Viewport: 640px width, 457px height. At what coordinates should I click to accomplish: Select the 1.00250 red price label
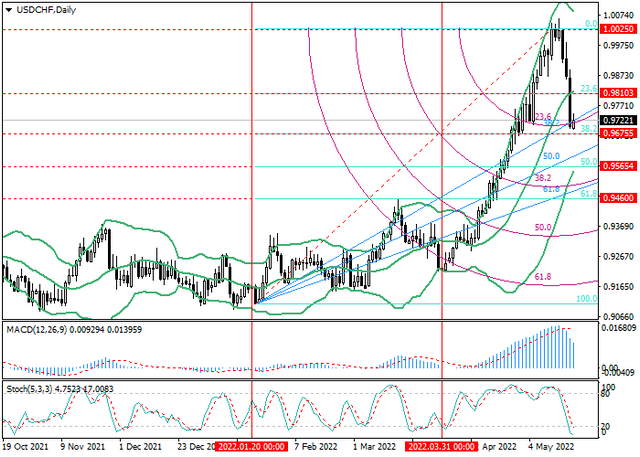tap(618, 29)
